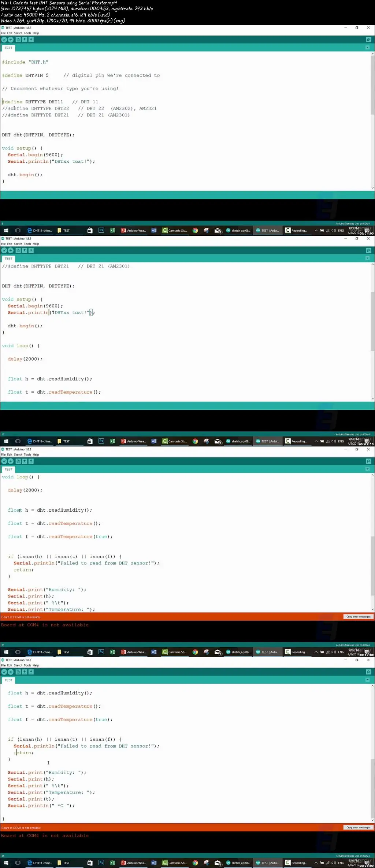Screen dimensions: 375x868
Task: Open Sketch menu in third frame
Action: coord(18,455)
